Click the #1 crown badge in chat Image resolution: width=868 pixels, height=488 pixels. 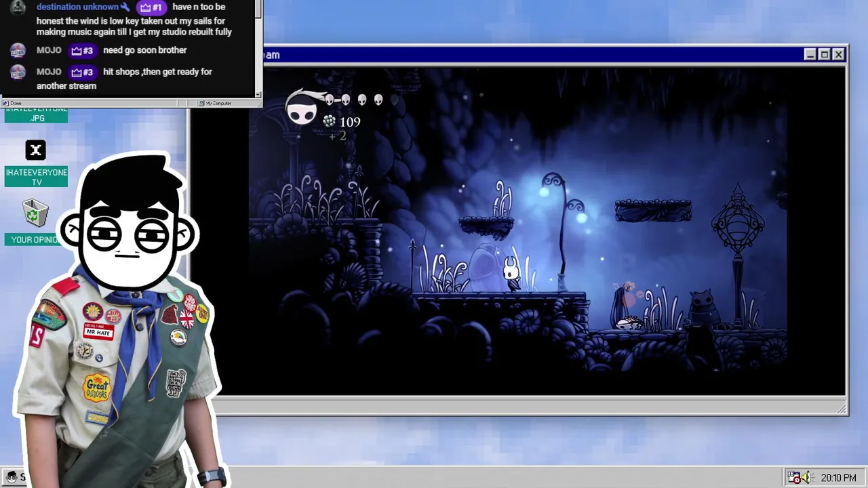(x=152, y=7)
